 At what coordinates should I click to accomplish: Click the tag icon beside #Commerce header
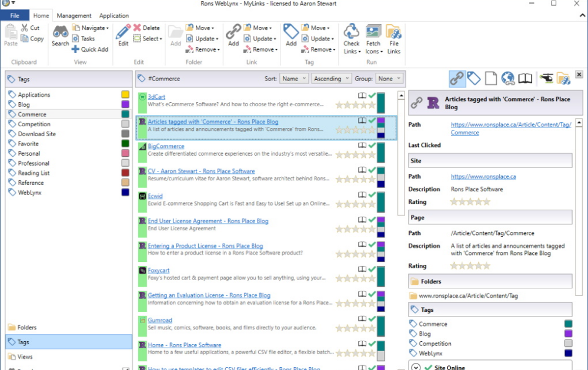(141, 79)
